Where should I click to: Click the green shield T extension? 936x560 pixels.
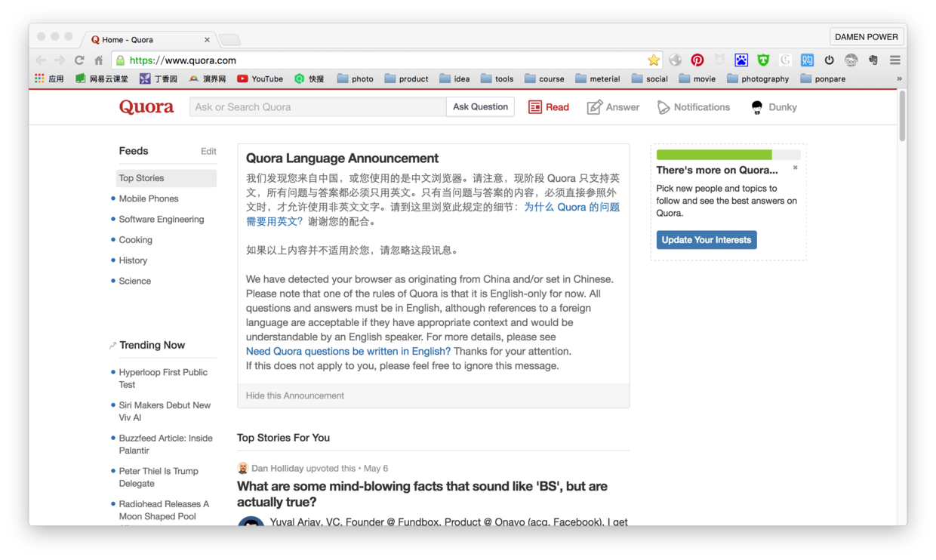[763, 60]
